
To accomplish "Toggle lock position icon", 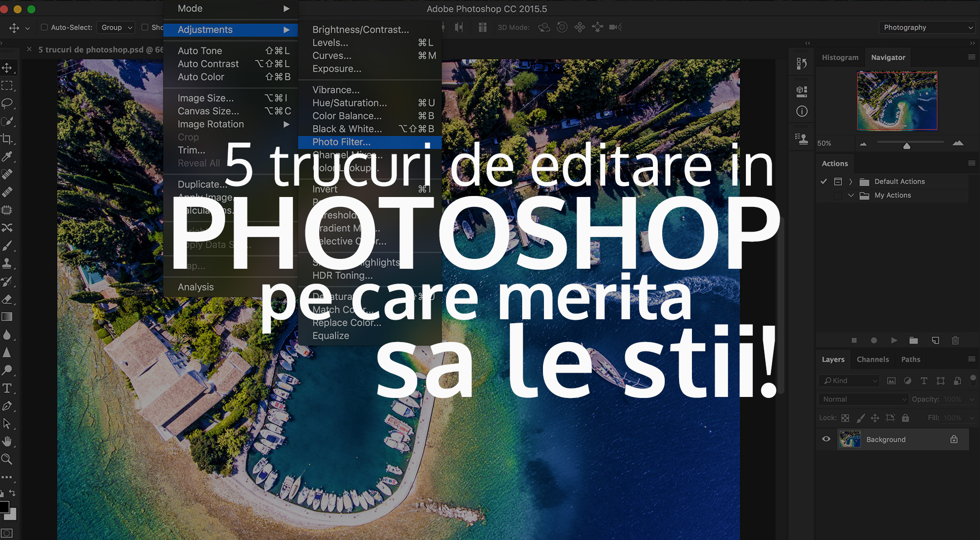I will 875,418.
